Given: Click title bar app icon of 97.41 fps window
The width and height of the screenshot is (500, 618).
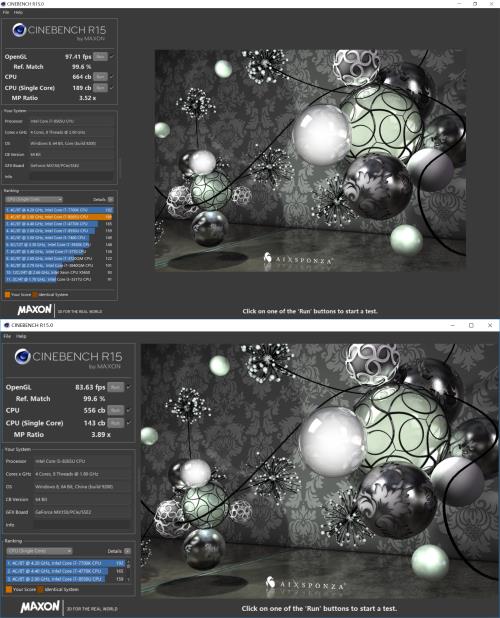Looking at the screenshot, I should 4,4.
